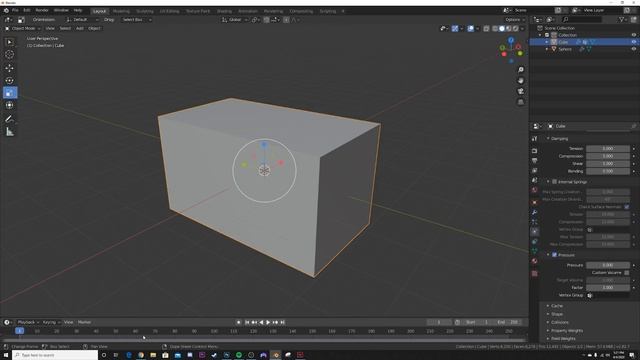Expand the Collisions panel

coord(559,322)
